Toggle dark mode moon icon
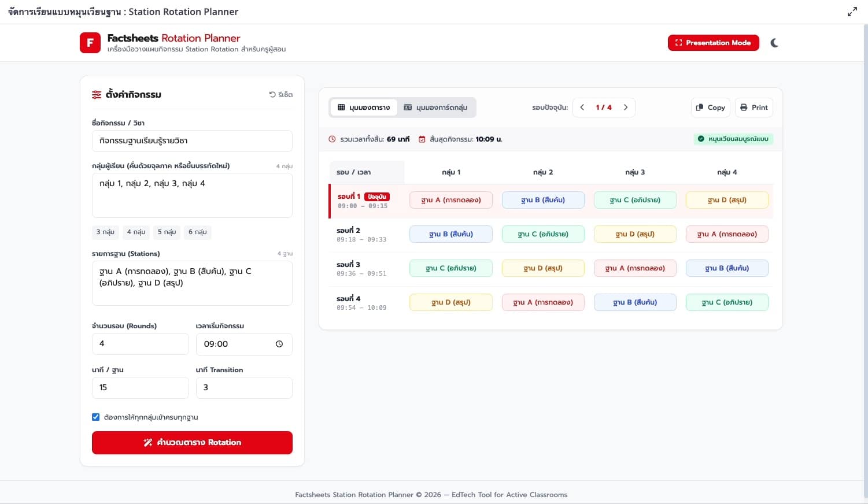The height and width of the screenshot is (504, 868). [774, 43]
